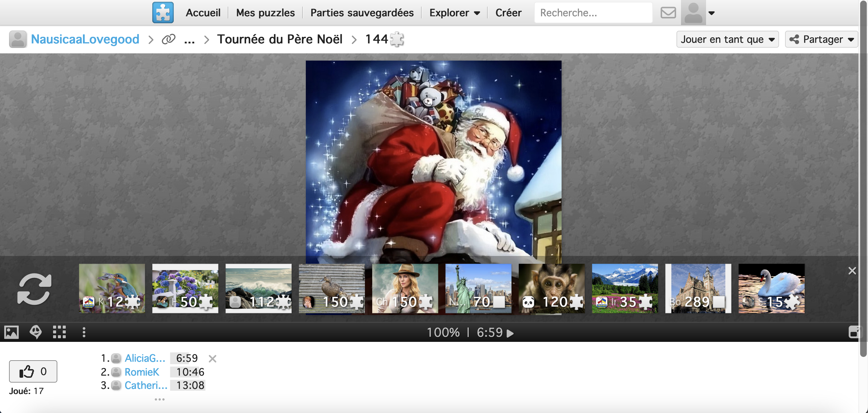
Task: Like the puzzle with thumbs-up button
Action: coord(33,371)
